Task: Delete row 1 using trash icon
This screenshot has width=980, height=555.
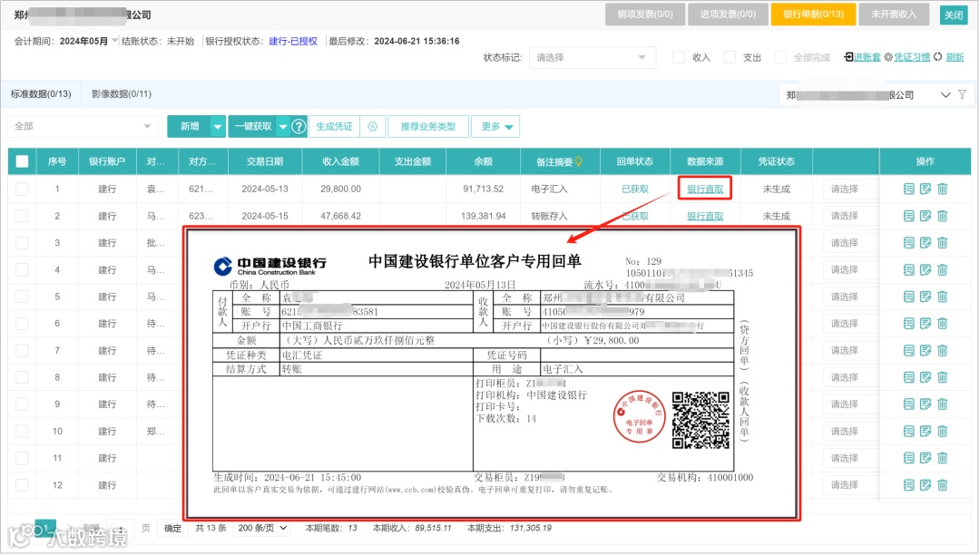Action: (x=943, y=189)
